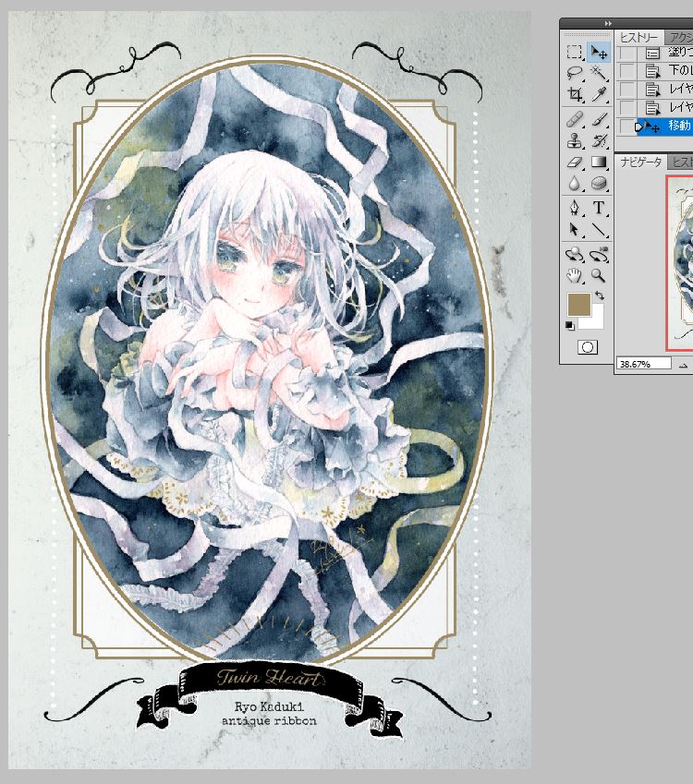The width and height of the screenshot is (693, 784).
Task: Select the Clone Stamp tool
Action: point(575,141)
